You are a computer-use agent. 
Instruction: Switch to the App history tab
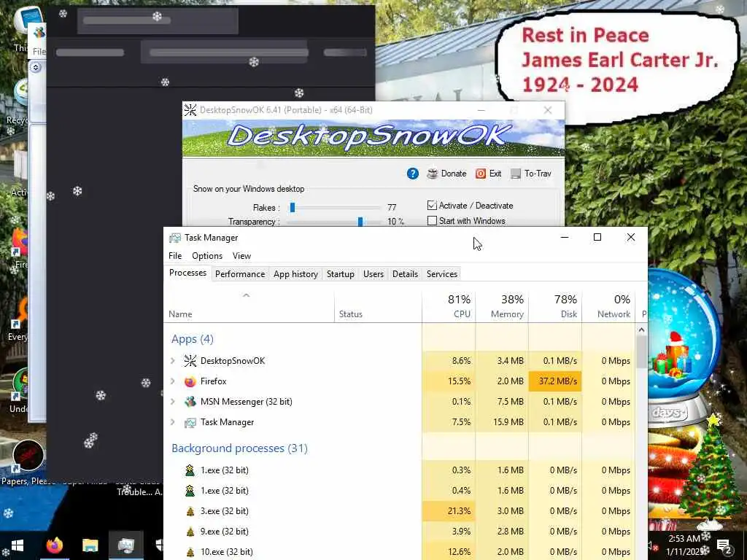(x=295, y=274)
